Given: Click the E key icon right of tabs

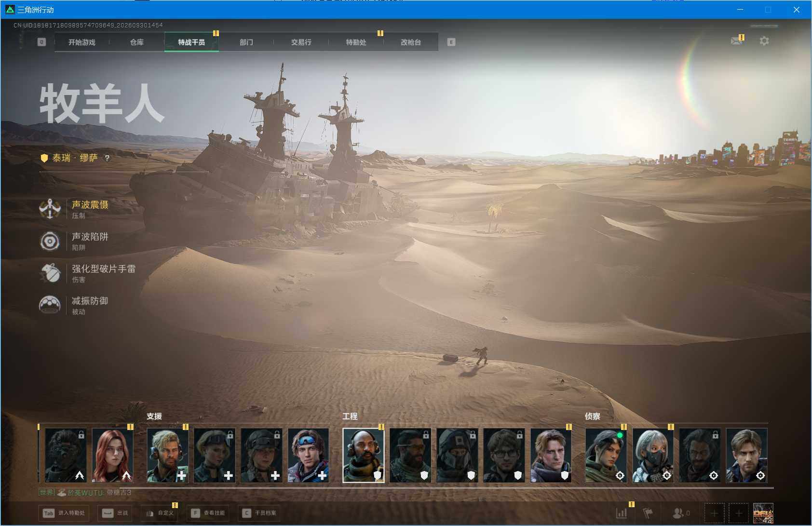Looking at the screenshot, I should (x=451, y=42).
